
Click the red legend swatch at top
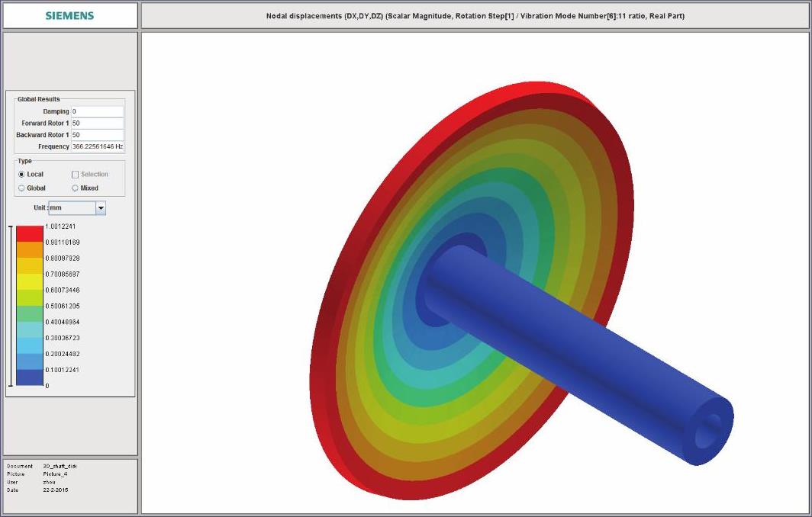click(30, 233)
